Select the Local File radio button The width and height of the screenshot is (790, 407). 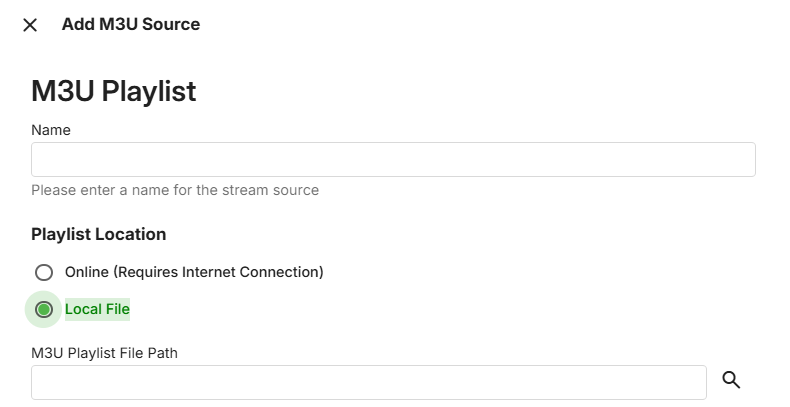pos(43,310)
